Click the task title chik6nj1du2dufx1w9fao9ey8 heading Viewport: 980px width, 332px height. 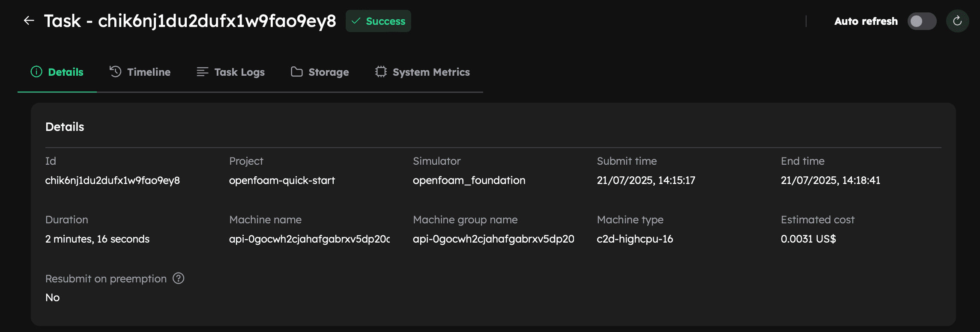pyautogui.click(x=190, y=21)
